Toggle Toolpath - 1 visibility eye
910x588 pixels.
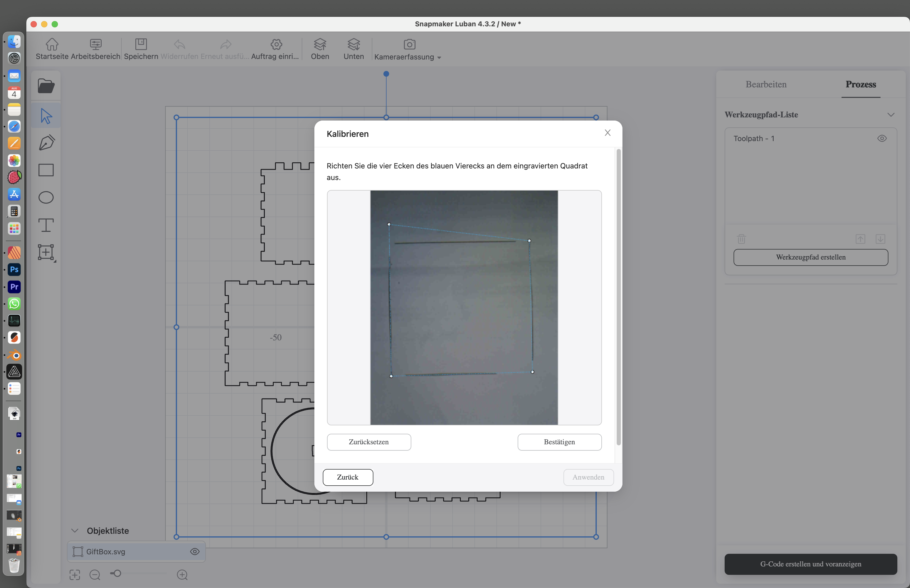882,139
